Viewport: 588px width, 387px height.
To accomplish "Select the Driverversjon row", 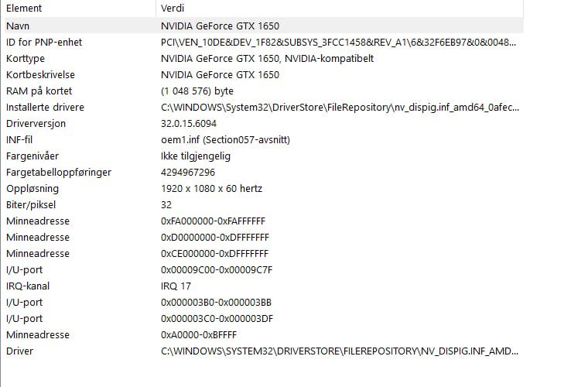I will click(36, 123).
